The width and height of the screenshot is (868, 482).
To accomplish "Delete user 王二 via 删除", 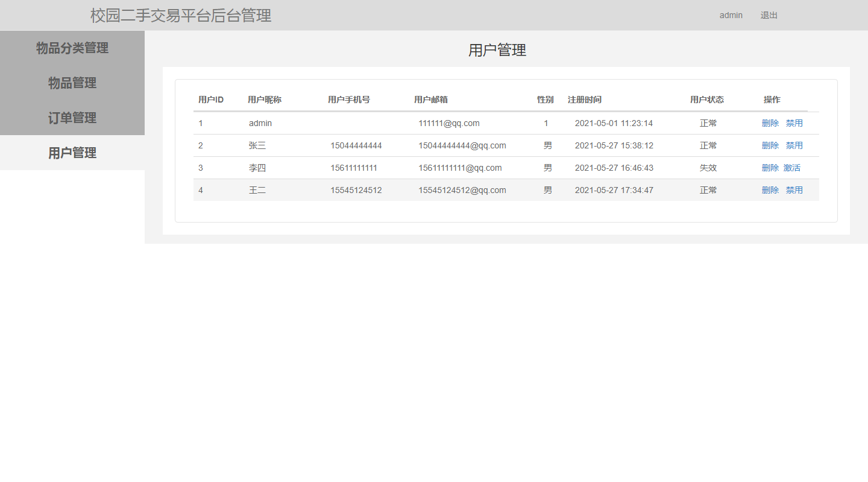I will click(770, 190).
